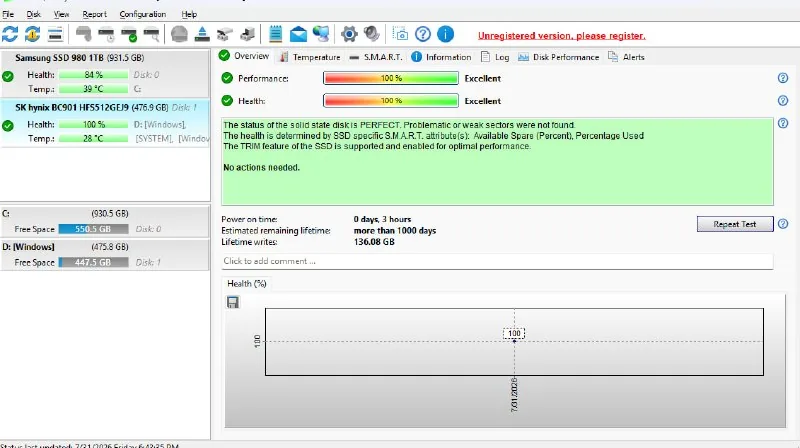Click the '136.08 GB' lifetime writes value
This screenshot has height=448, width=800.
click(x=374, y=242)
